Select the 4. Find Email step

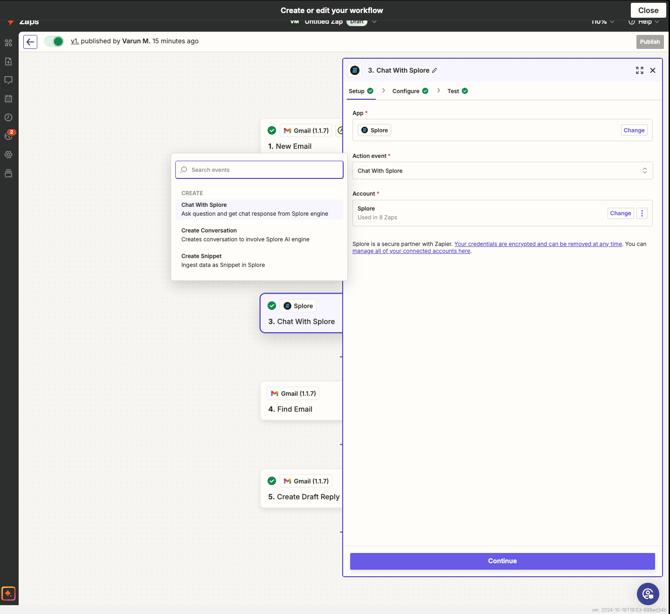pyautogui.click(x=302, y=401)
